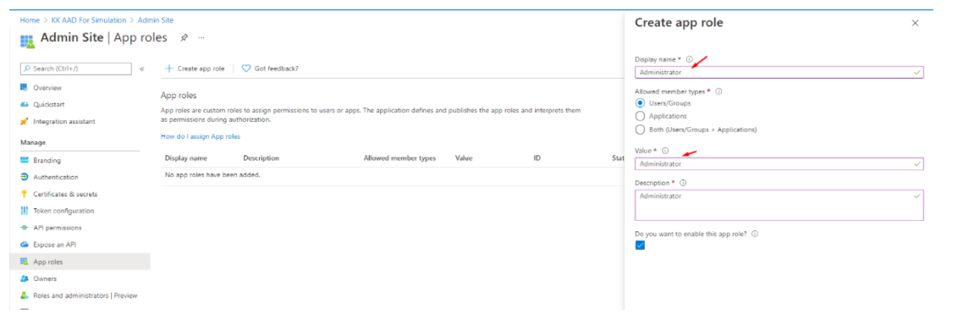Click the Admin Site app icon
This screenshot has height=326, width=980.
[27, 41]
